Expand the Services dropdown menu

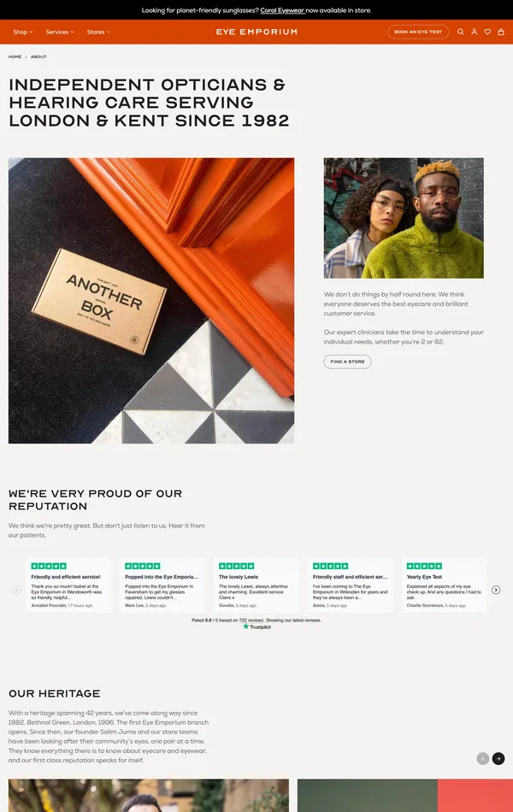point(60,32)
